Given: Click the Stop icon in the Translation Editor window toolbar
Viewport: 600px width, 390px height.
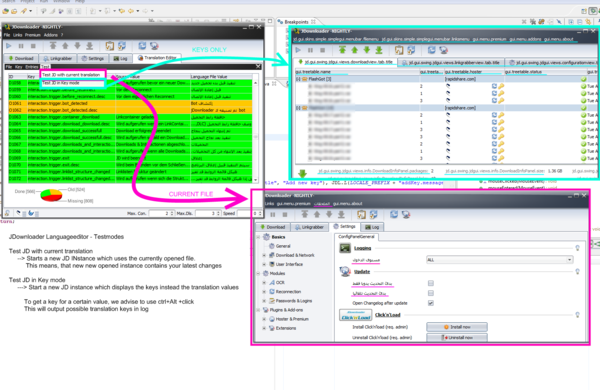Looking at the screenshot, I should tap(33, 46).
